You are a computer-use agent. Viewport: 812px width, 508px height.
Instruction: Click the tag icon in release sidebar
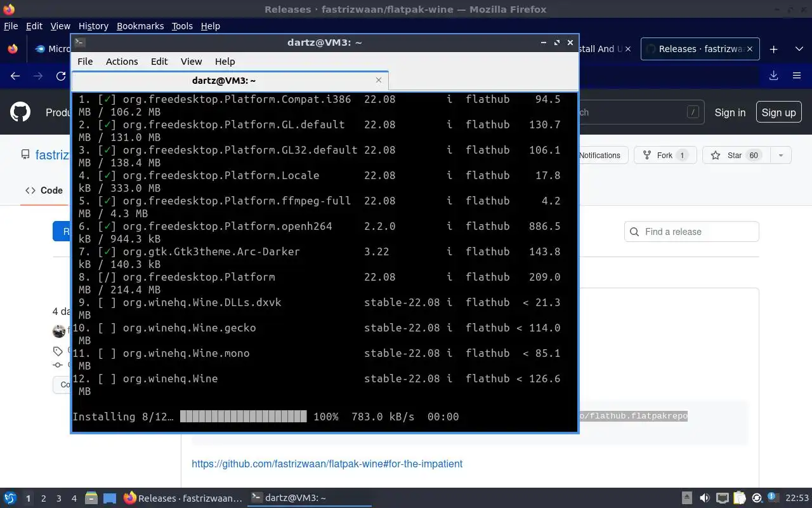58,351
